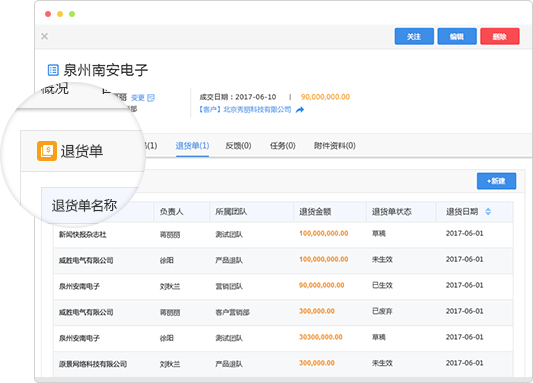The height and width of the screenshot is (383, 533).
Task: Click the 编辑 button
Action: [x=457, y=36]
